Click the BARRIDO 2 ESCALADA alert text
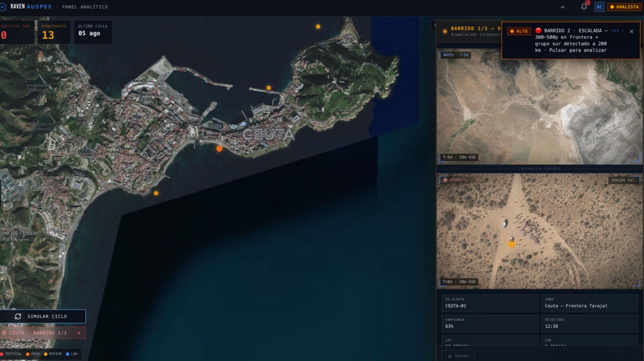This screenshot has height=361, width=644. pos(571,40)
